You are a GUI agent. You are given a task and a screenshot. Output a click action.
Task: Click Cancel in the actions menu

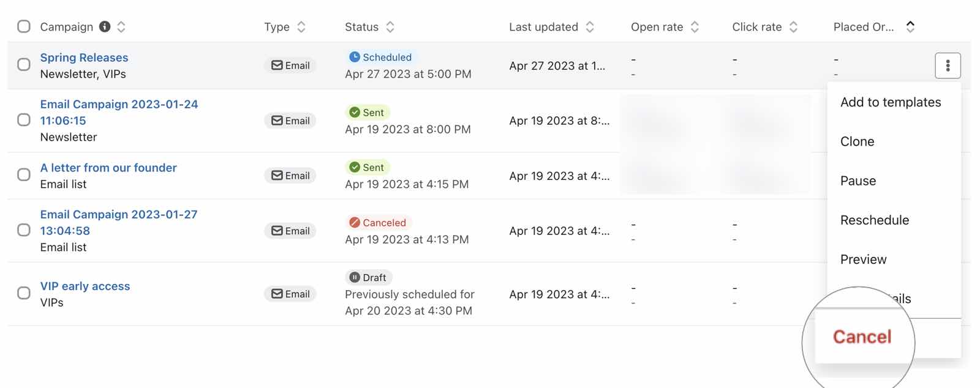click(x=862, y=337)
